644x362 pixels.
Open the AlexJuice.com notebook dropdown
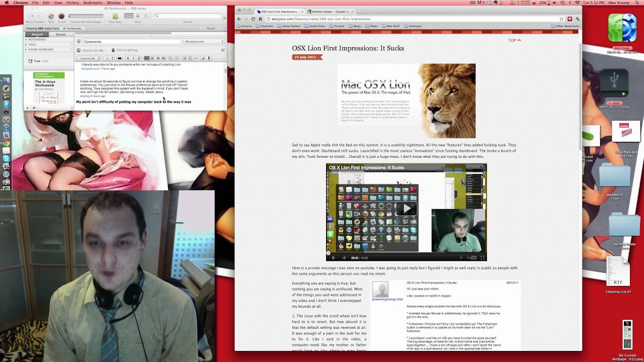pyautogui.click(x=204, y=42)
